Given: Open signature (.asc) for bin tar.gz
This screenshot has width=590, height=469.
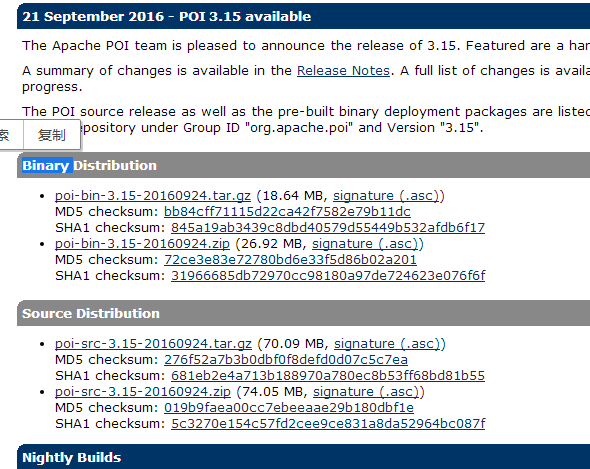Looking at the screenshot, I should click(386, 196).
